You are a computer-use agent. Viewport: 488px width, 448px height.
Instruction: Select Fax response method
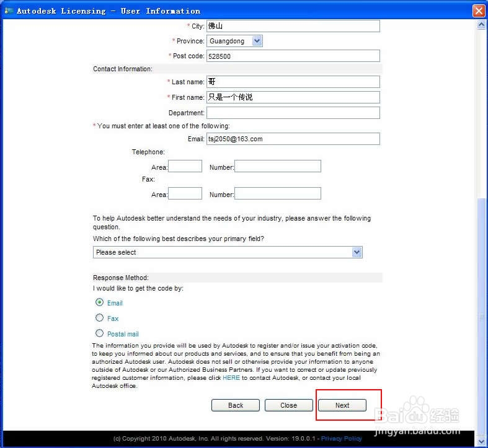[99, 318]
